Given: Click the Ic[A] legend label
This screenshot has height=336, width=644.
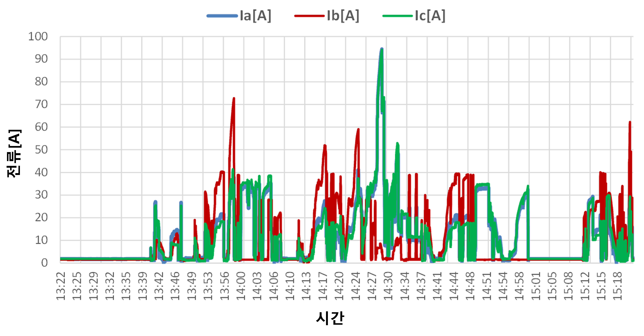Looking at the screenshot, I should tap(430, 16).
